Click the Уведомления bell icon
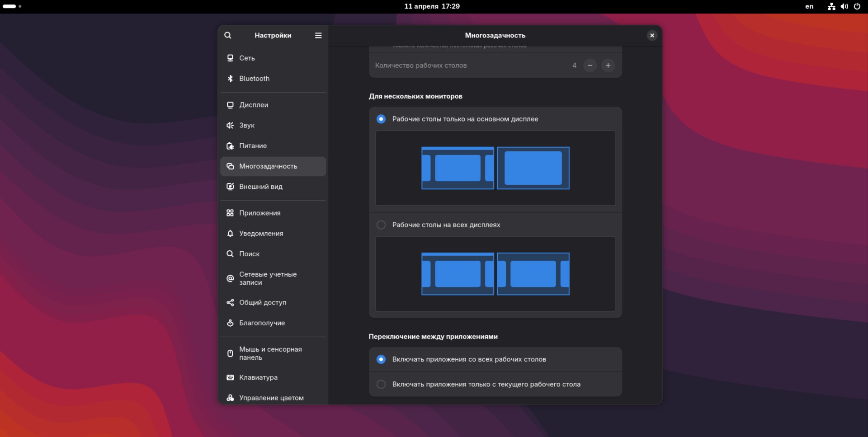Screen dimensions: 868x437 (x=230, y=234)
